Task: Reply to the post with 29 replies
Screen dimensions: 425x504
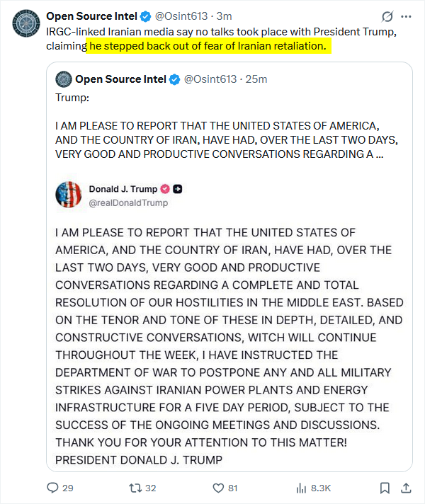Action: (x=52, y=488)
